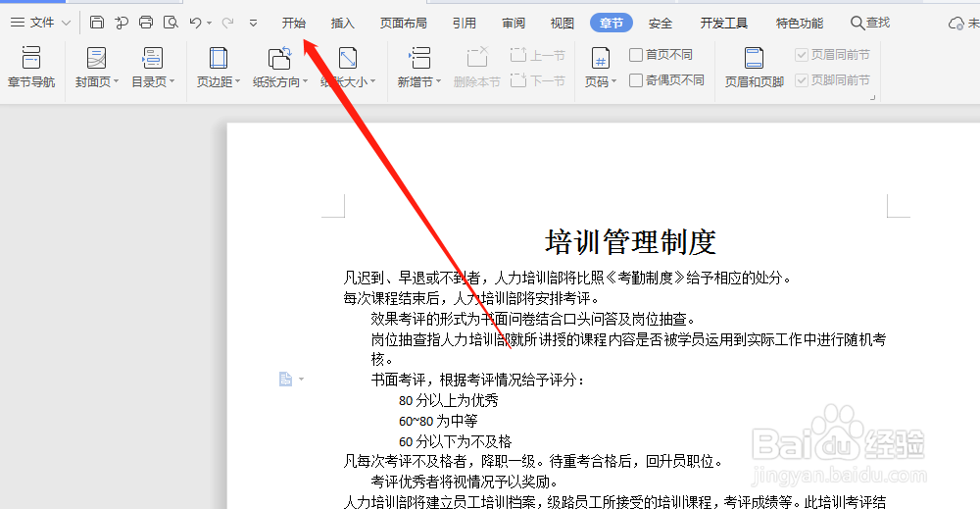The image size is (980, 509).
Task: Click the 封面页 cover page icon
Action: coord(96,58)
